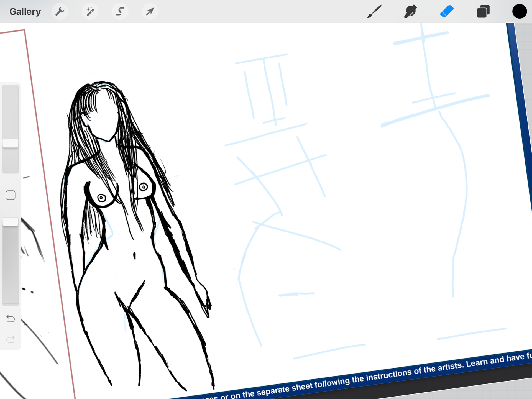The image size is (532, 399).
Task: Select the Brush paint tool
Action: 374,12
